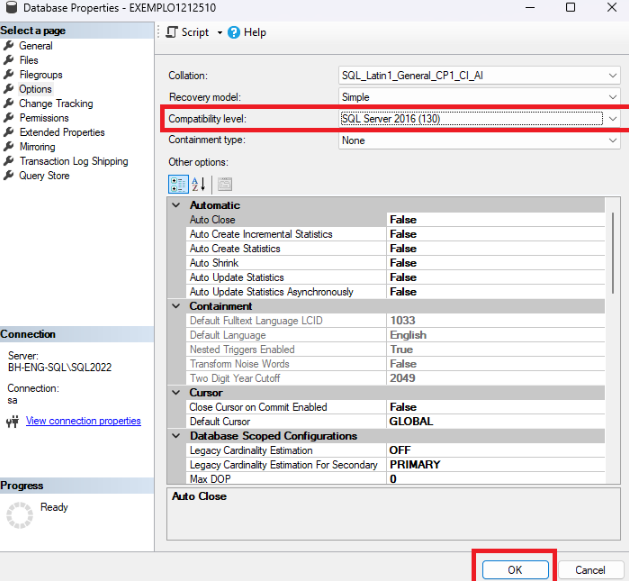629x581 pixels.
Task: Open the Script dropdown arrow
Action: (220, 33)
